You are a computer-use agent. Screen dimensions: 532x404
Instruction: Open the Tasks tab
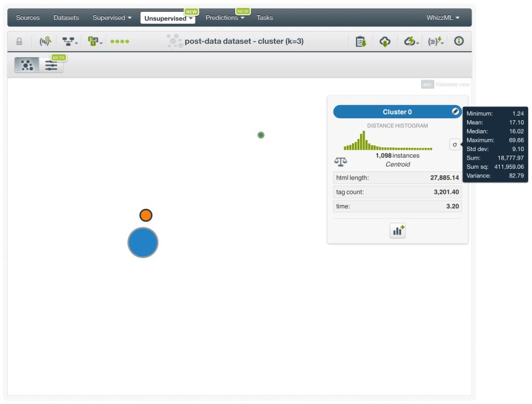tap(265, 18)
